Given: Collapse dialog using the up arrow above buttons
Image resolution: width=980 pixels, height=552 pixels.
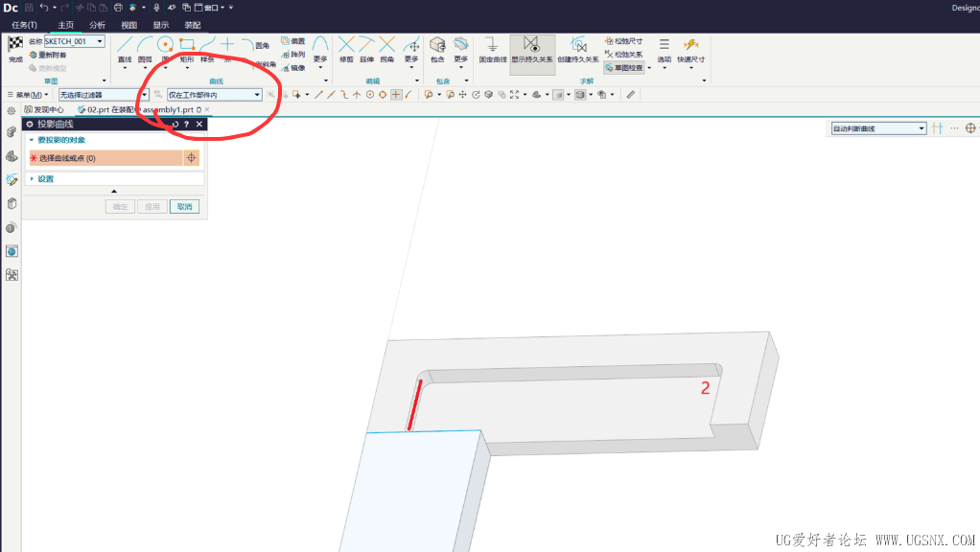Looking at the screenshot, I should coord(114,191).
